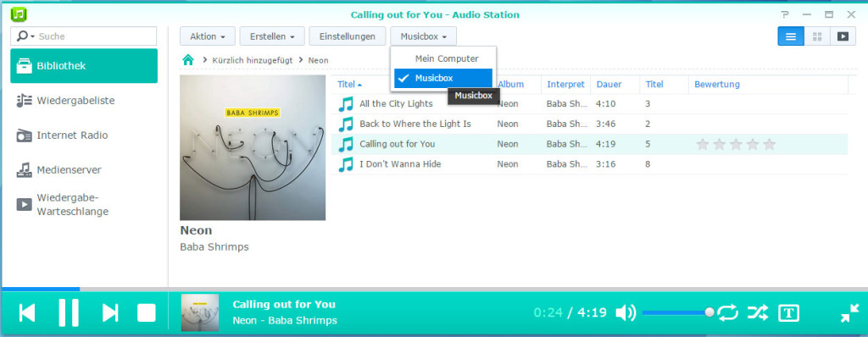Pause the playing song

(69, 313)
